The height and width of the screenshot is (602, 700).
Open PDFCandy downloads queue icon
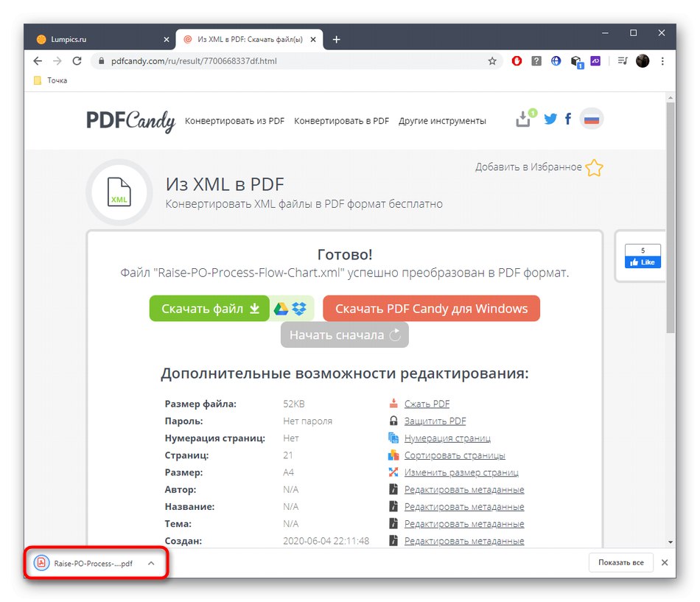click(524, 119)
